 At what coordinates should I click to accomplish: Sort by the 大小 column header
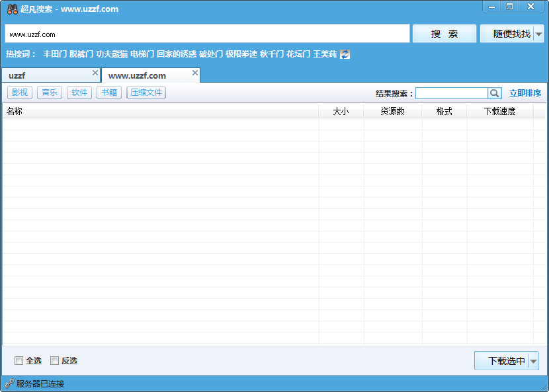pyautogui.click(x=341, y=111)
